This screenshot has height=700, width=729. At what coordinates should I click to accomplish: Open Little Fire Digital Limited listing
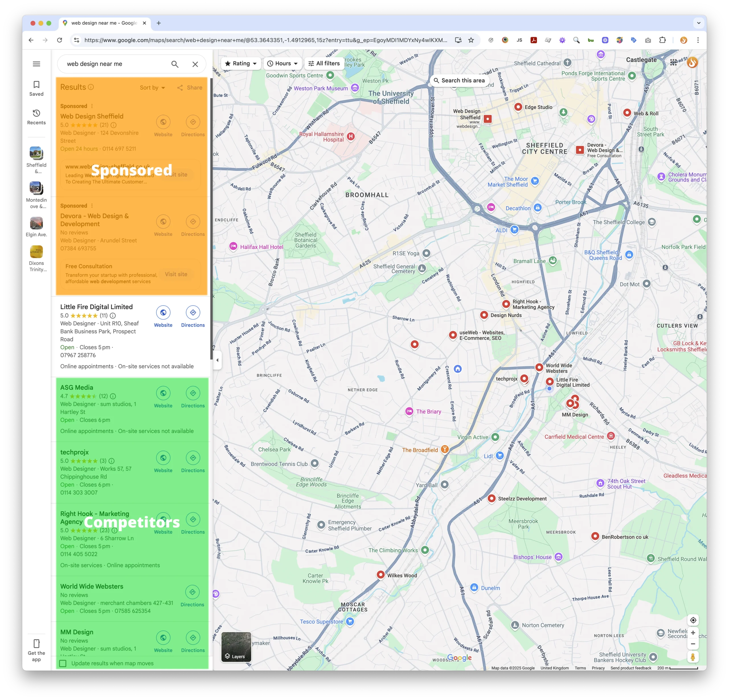[x=96, y=307]
